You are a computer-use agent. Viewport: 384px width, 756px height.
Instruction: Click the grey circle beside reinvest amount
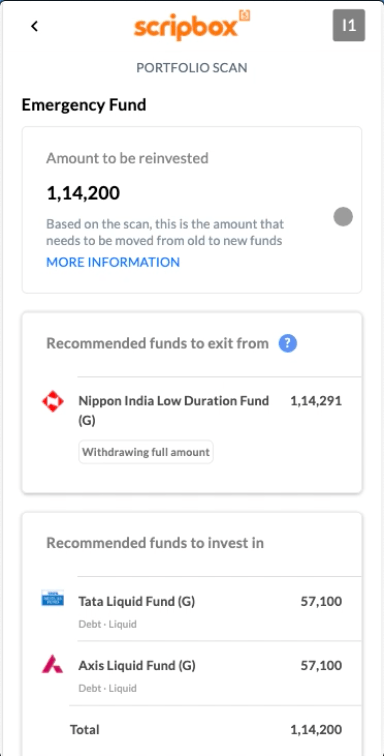[x=343, y=216]
